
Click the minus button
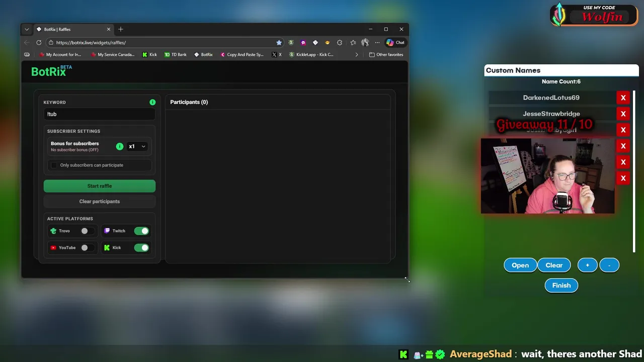pos(609,265)
